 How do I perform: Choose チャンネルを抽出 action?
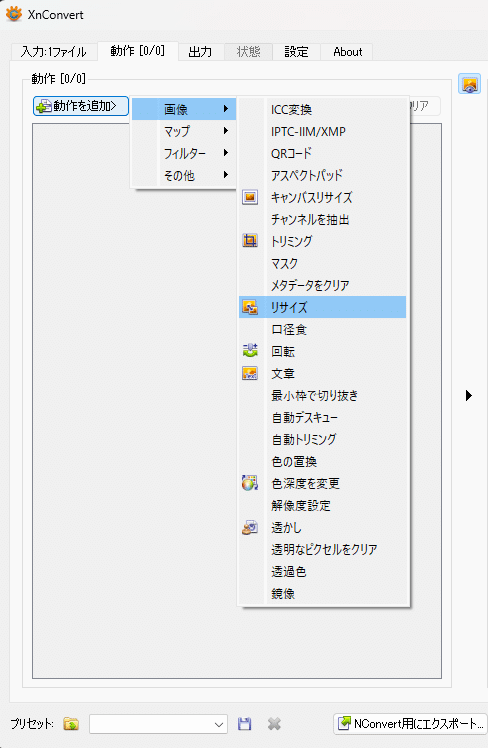click(x=322, y=219)
